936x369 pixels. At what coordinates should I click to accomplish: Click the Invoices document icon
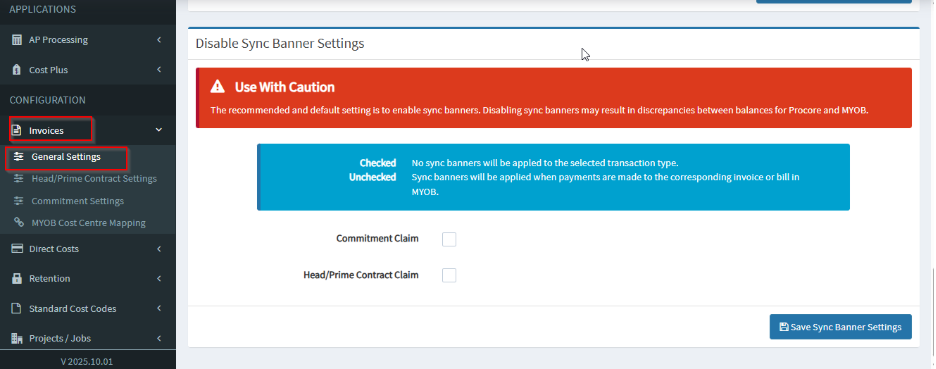[x=17, y=130]
